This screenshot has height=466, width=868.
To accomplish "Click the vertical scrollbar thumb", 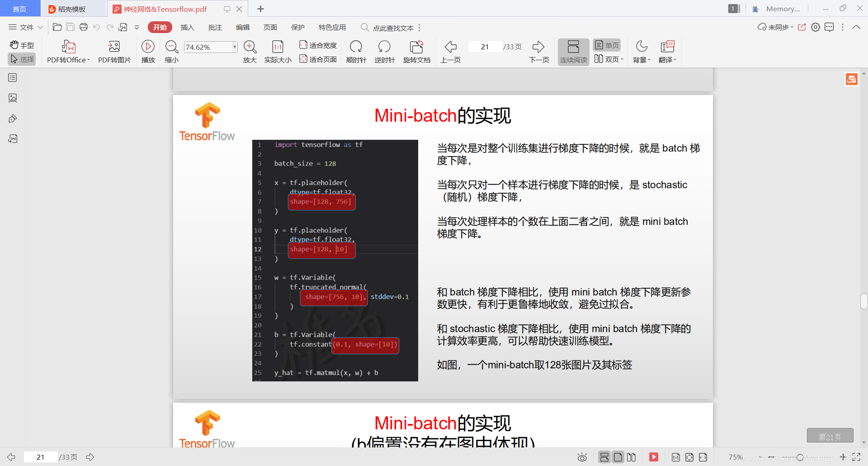I will pyautogui.click(x=864, y=301).
